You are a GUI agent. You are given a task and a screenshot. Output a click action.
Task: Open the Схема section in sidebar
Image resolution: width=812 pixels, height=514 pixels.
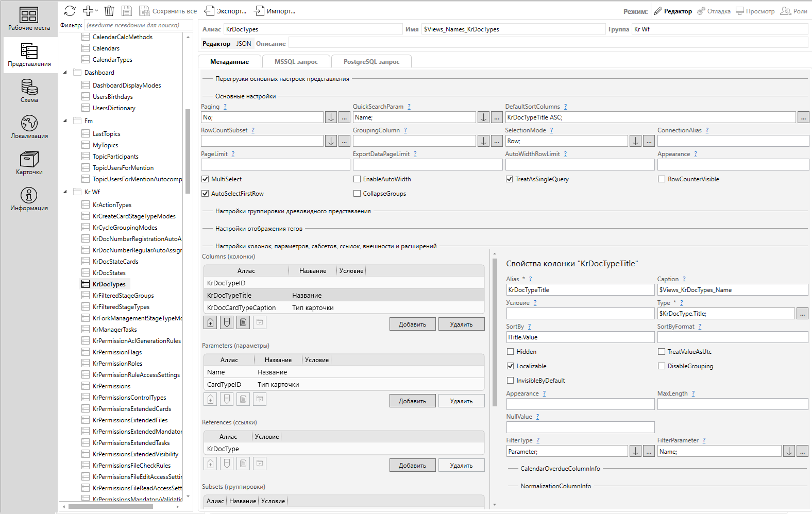tap(29, 91)
